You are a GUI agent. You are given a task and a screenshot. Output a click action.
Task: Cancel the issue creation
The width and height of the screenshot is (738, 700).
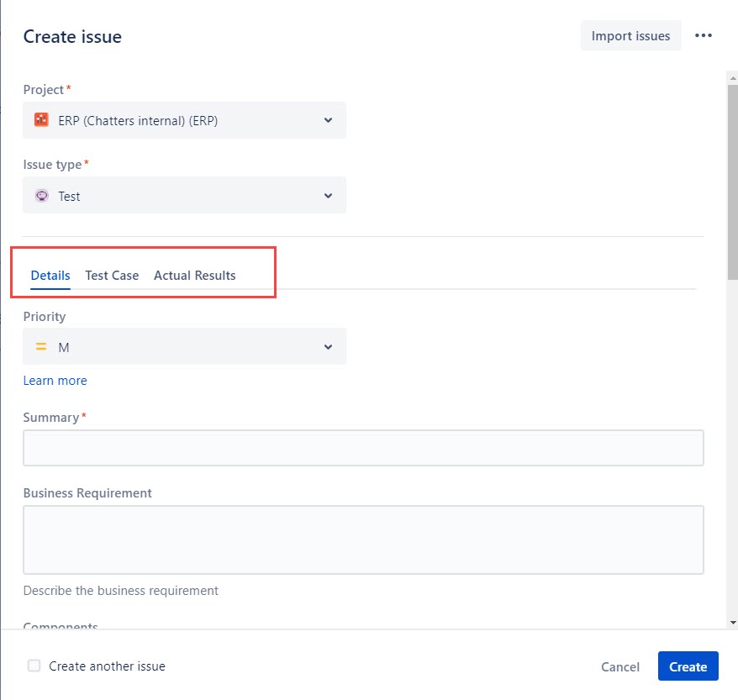tap(619, 666)
